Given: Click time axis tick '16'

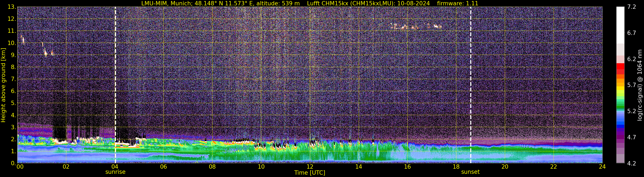Looking at the screenshot, I should pos(407,167).
